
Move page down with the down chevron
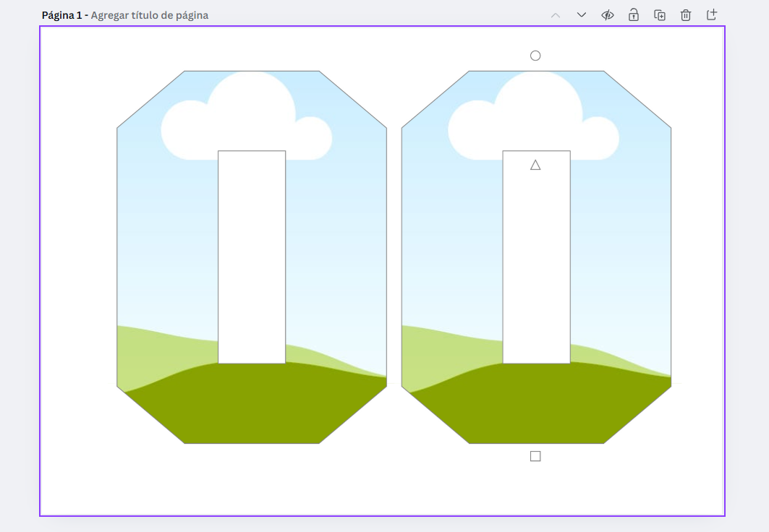point(581,15)
